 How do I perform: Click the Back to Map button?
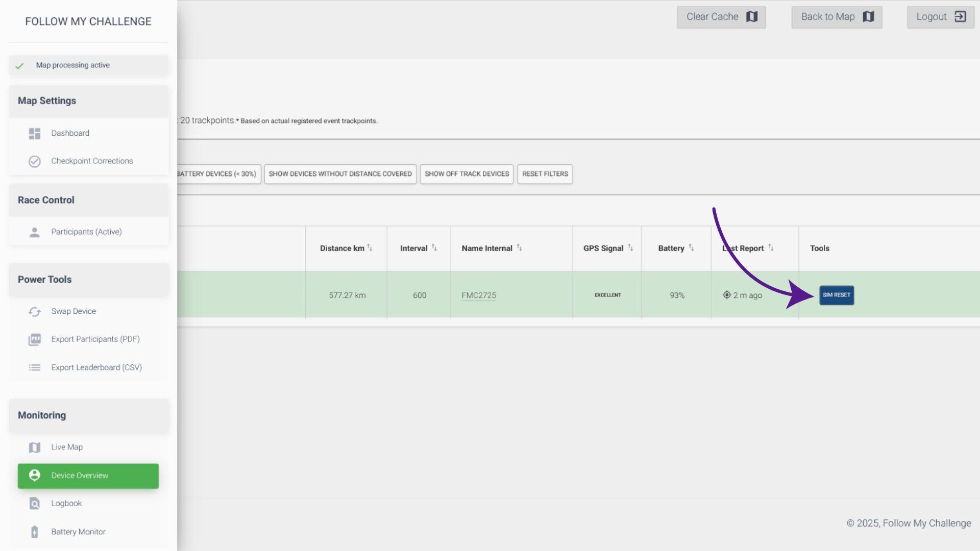click(837, 17)
